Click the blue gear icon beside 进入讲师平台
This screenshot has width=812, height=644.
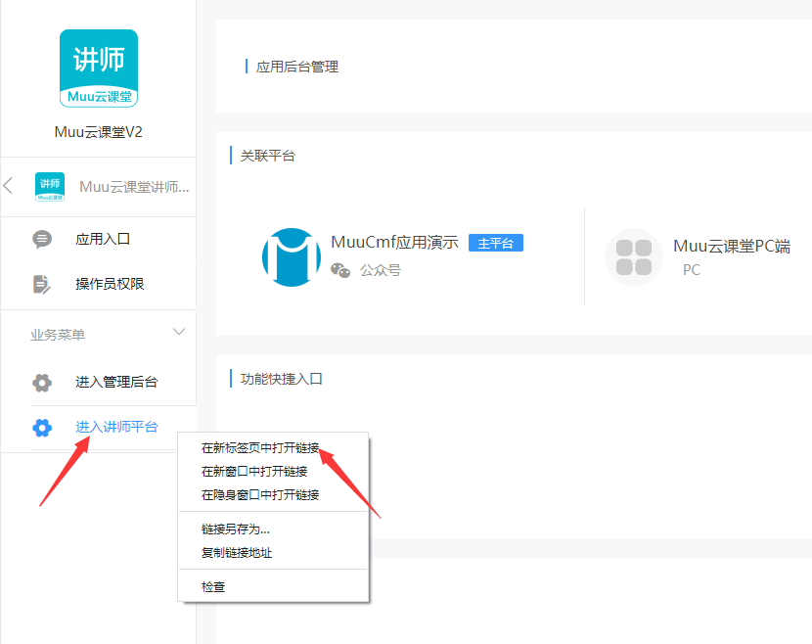click(42, 428)
